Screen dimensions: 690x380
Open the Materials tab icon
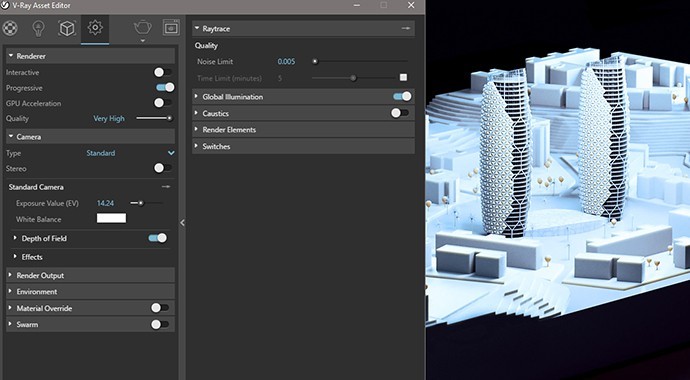[10, 28]
